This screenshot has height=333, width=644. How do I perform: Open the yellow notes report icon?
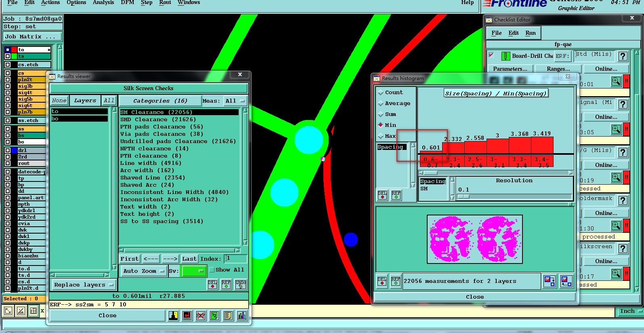pyautogui.click(x=228, y=316)
